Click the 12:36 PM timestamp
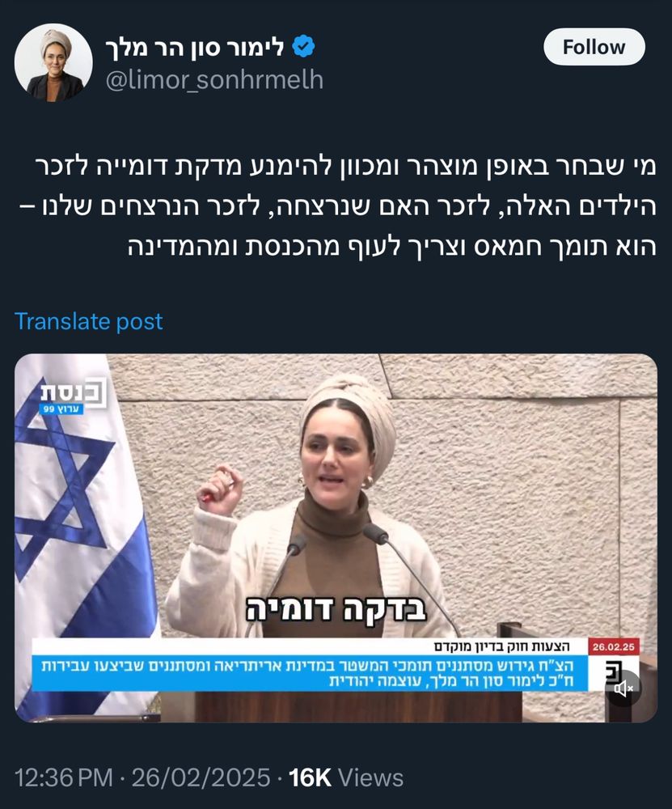The width and height of the screenshot is (672, 809). pos(64,777)
